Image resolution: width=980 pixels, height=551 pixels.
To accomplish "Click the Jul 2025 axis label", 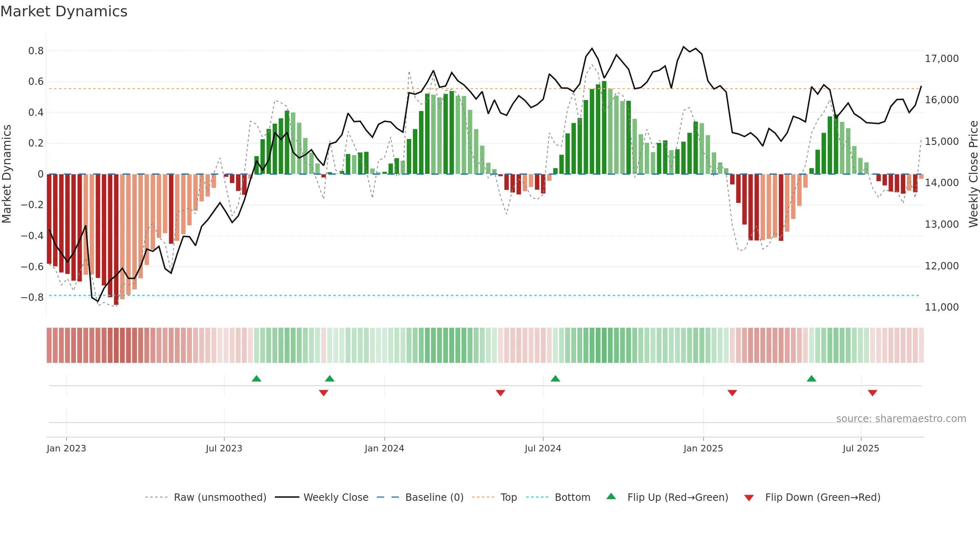I will pyautogui.click(x=861, y=448).
